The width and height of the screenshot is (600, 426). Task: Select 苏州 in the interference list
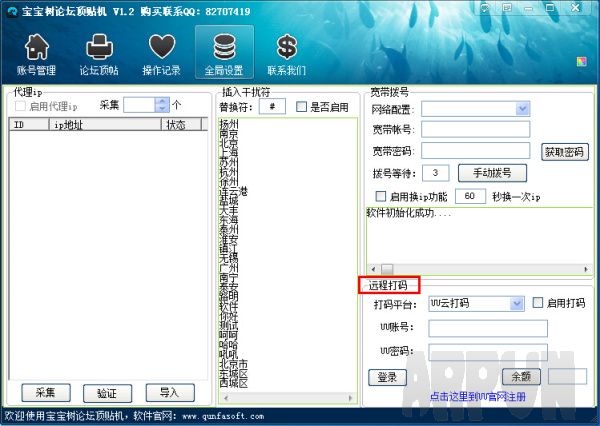coord(229,162)
